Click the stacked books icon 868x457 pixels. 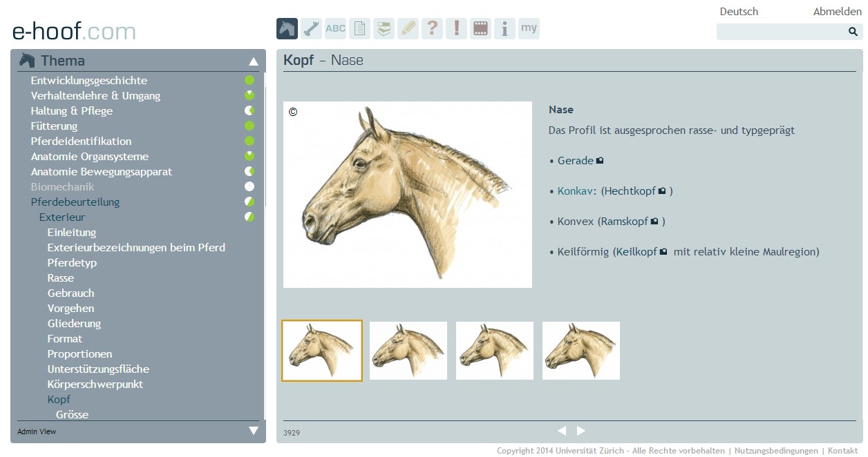tap(384, 28)
